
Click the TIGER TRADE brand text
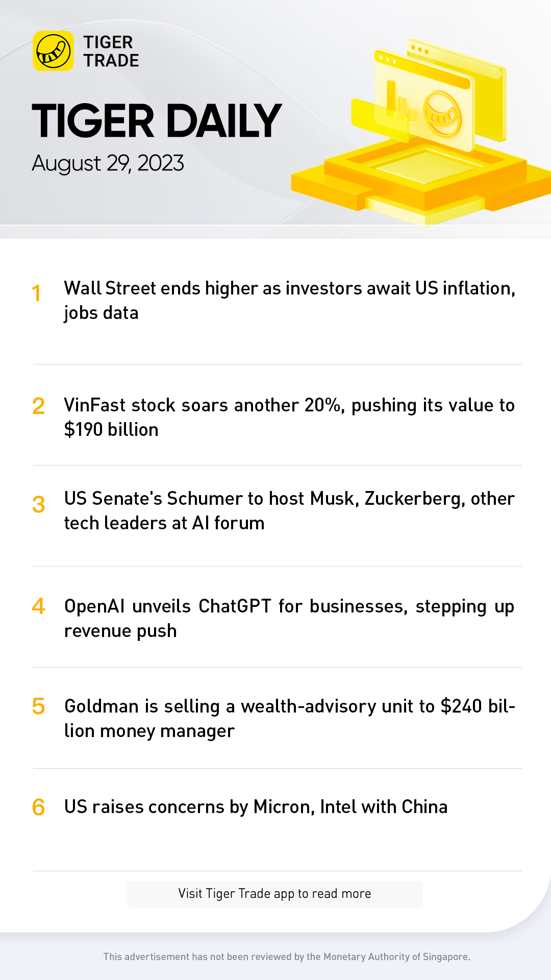(x=111, y=51)
